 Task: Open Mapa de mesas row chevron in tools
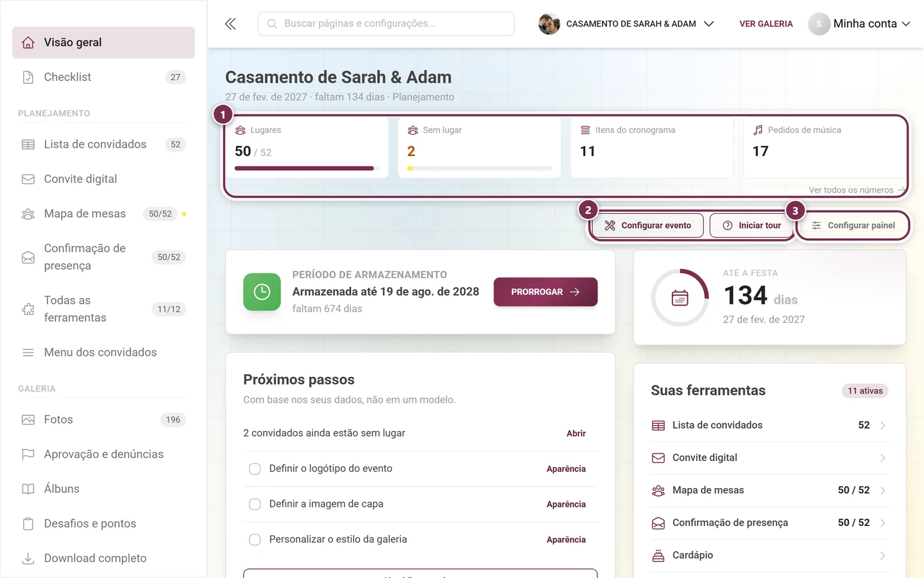click(x=883, y=491)
